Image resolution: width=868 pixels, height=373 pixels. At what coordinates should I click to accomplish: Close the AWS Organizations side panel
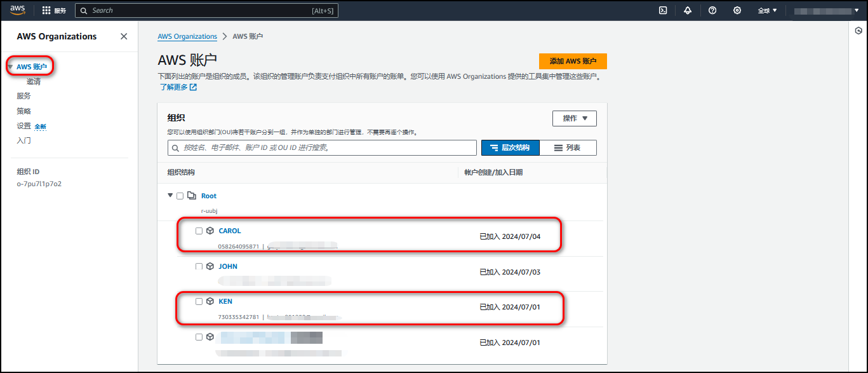pos(124,36)
